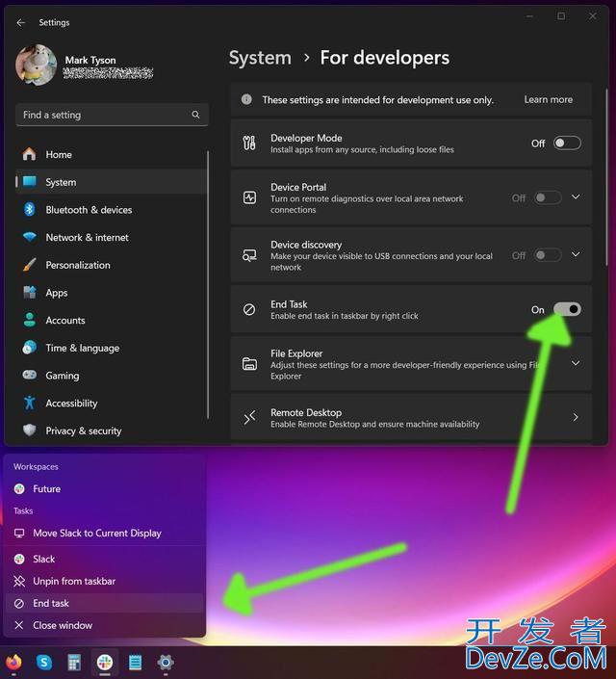Image resolution: width=616 pixels, height=679 pixels.
Task: Click System in the breadcrumb heading
Action: click(x=260, y=58)
